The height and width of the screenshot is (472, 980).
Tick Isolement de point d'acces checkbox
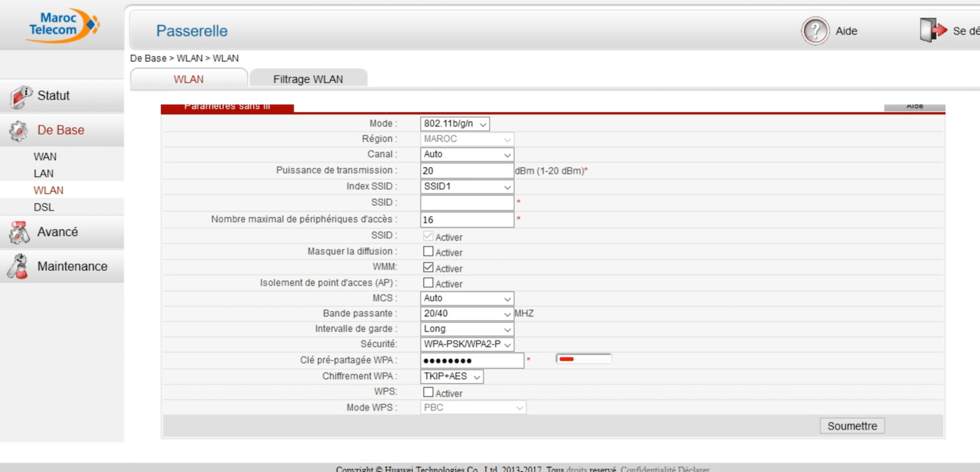click(429, 283)
